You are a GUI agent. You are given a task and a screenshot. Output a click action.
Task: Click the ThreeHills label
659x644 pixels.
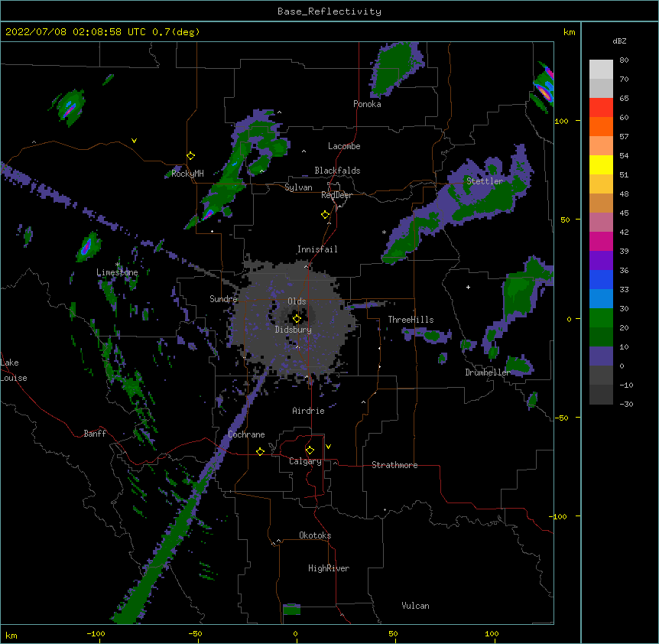(411, 320)
